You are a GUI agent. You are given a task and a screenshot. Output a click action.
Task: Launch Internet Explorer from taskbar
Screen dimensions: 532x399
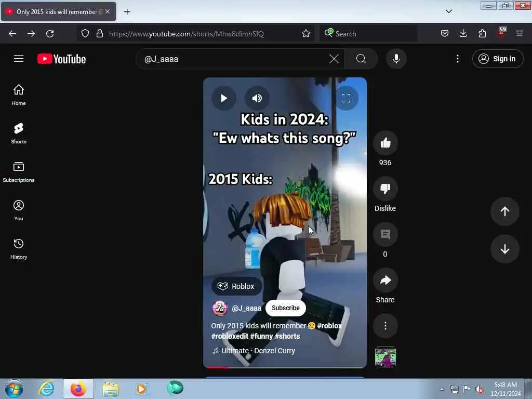46,389
